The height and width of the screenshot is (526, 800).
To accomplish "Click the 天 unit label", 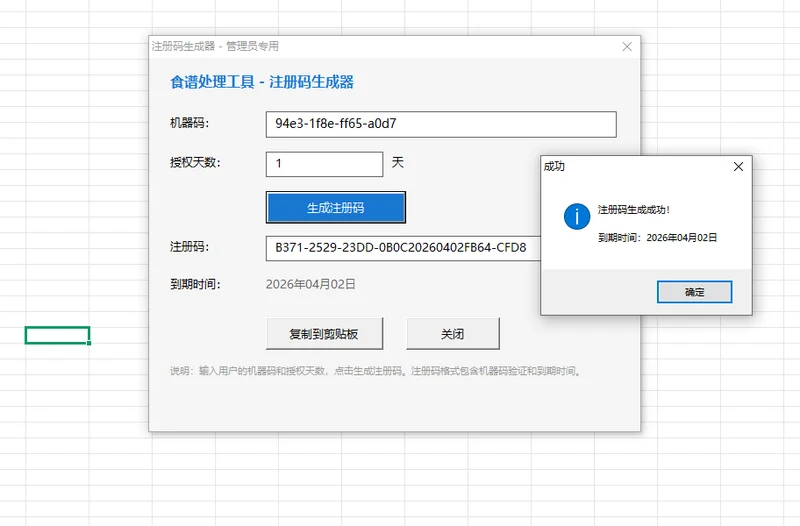I will pos(397,163).
